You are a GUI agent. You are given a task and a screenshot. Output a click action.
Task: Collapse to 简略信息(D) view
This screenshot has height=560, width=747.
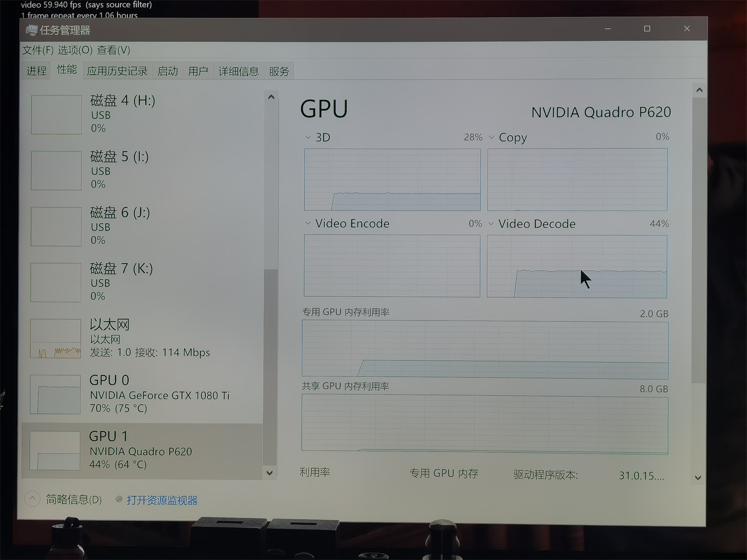74,499
